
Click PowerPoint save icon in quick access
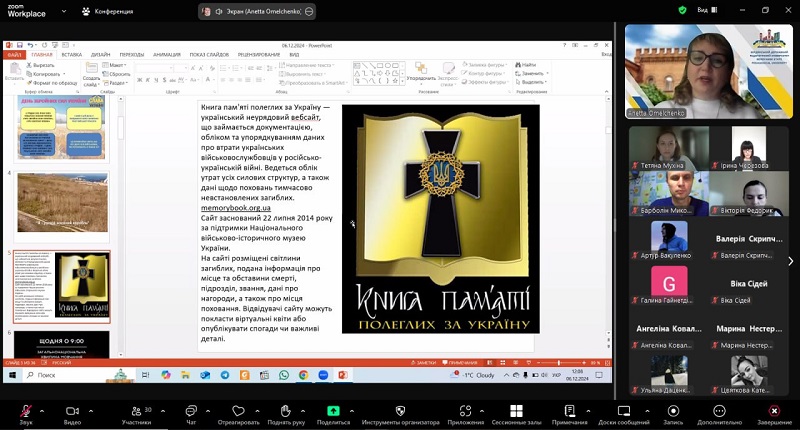19,45
